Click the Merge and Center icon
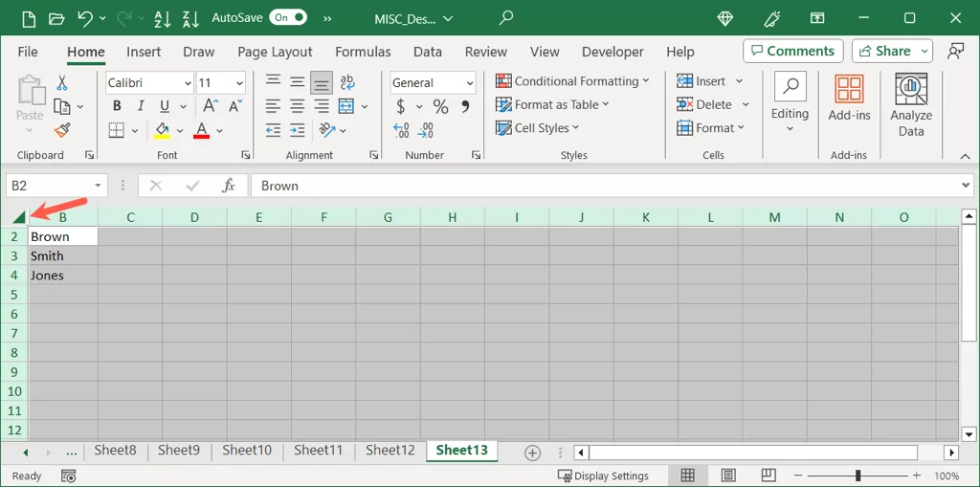 [x=345, y=106]
